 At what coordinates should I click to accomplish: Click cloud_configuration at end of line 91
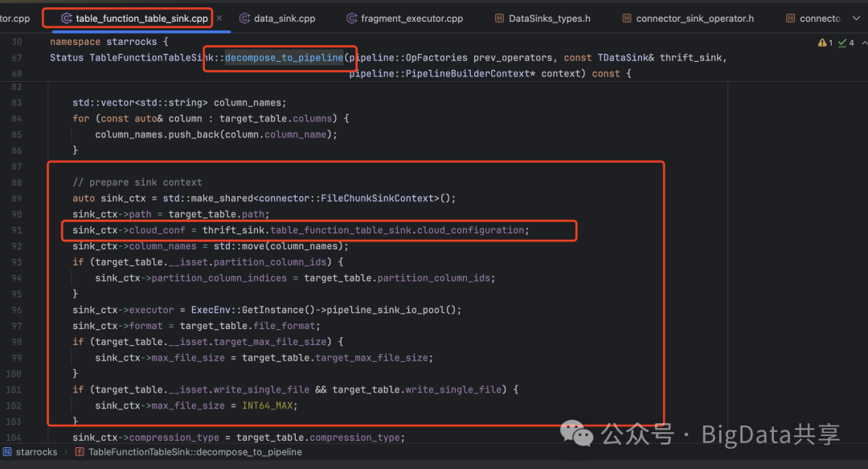point(470,230)
